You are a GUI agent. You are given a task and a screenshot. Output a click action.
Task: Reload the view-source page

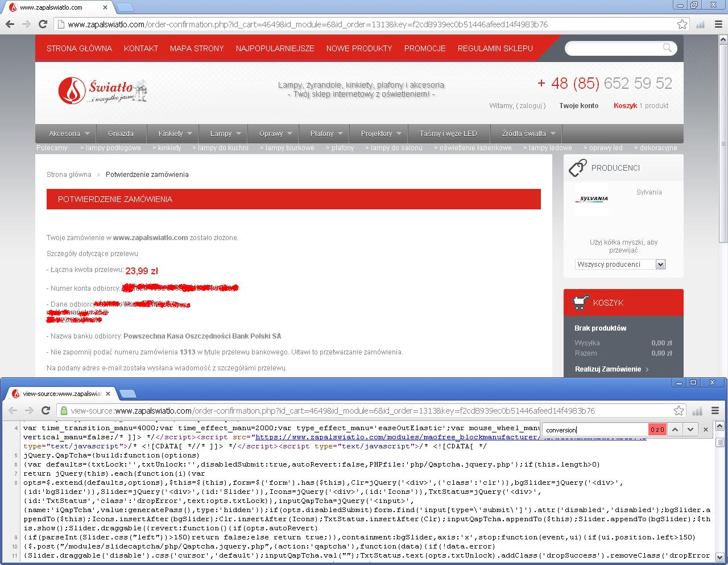(x=46, y=410)
